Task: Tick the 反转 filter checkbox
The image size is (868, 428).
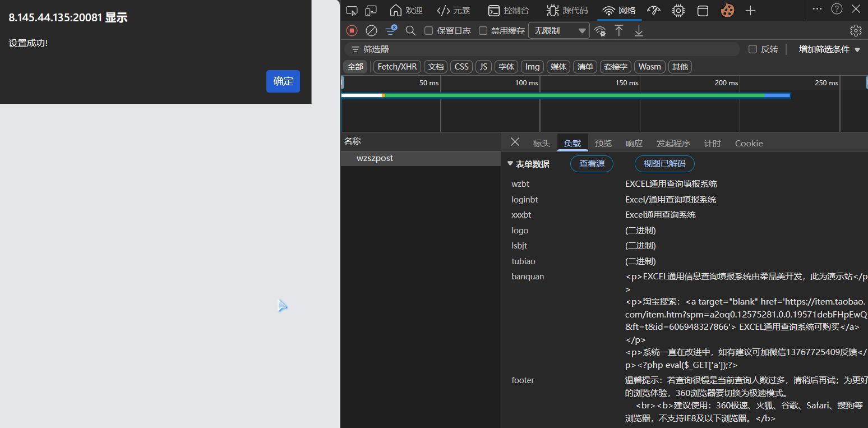Action: click(x=753, y=49)
